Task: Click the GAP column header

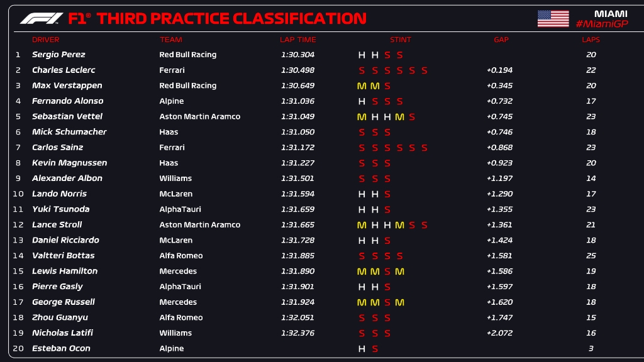Action: click(x=501, y=40)
